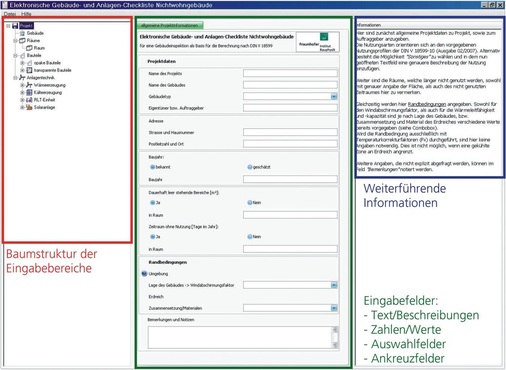
Task: Open Lage des Gebäudes Windabschirmungsfaktor dropdown
Action: pyautogui.click(x=334, y=285)
